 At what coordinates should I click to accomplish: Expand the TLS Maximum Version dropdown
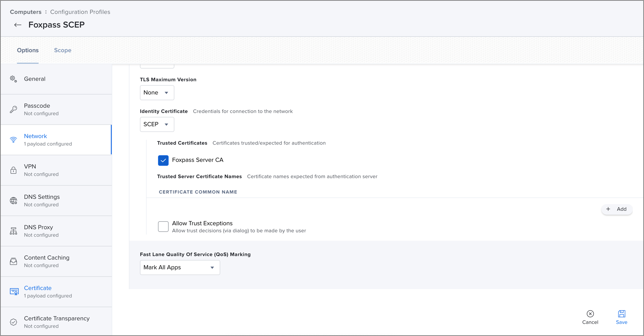(x=157, y=93)
